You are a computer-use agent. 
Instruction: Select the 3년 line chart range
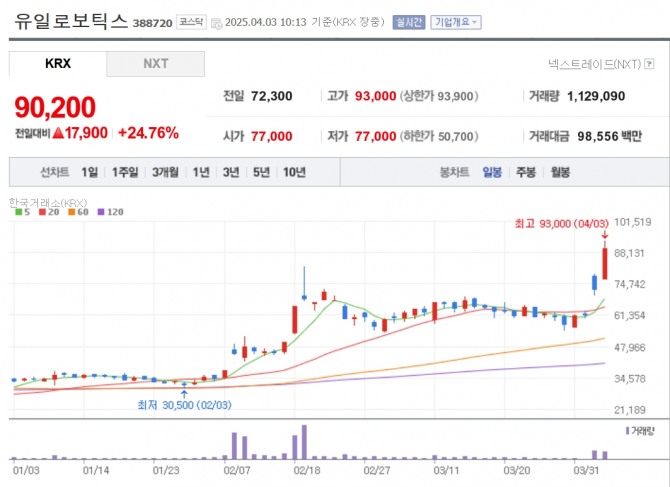231,172
